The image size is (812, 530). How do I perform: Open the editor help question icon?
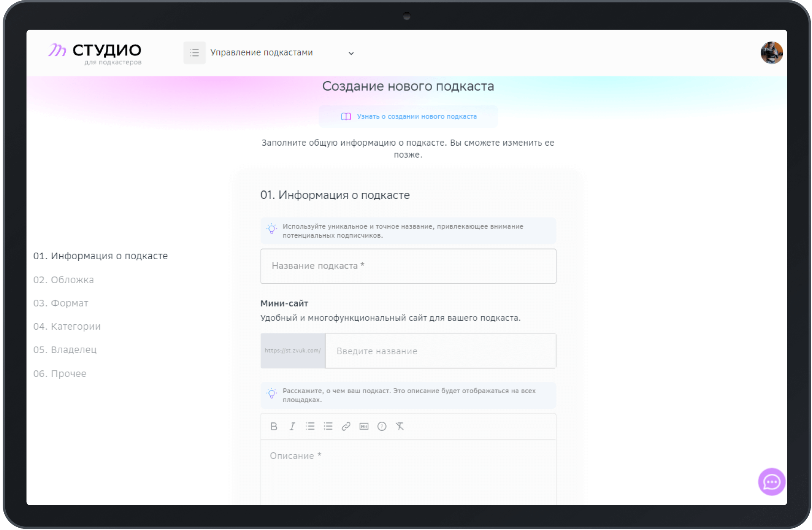[382, 426]
